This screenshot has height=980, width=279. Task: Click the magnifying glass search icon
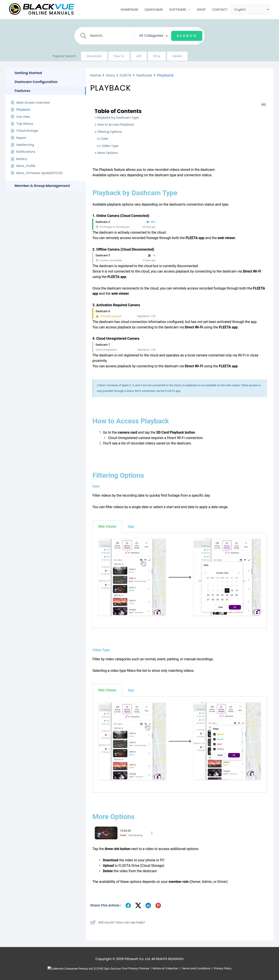click(x=83, y=36)
